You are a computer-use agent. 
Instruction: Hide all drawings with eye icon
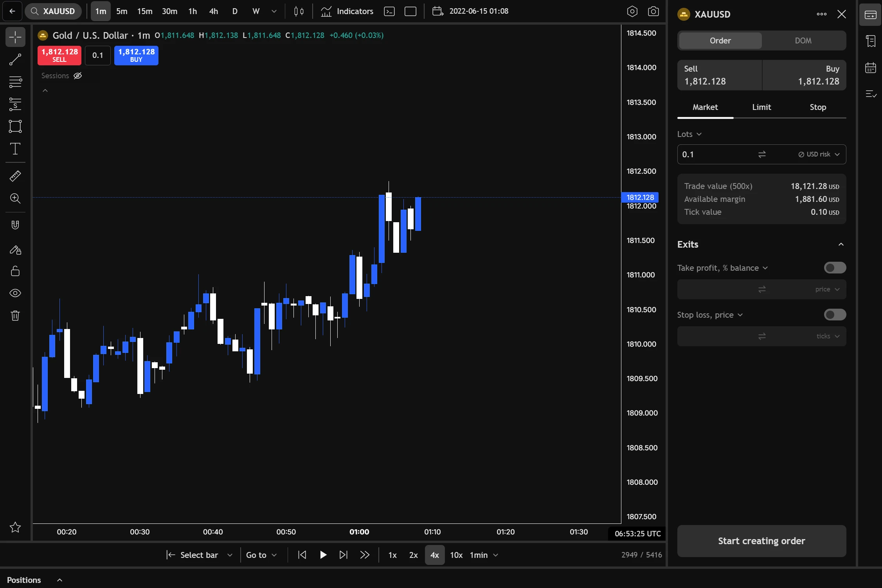(15, 293)
